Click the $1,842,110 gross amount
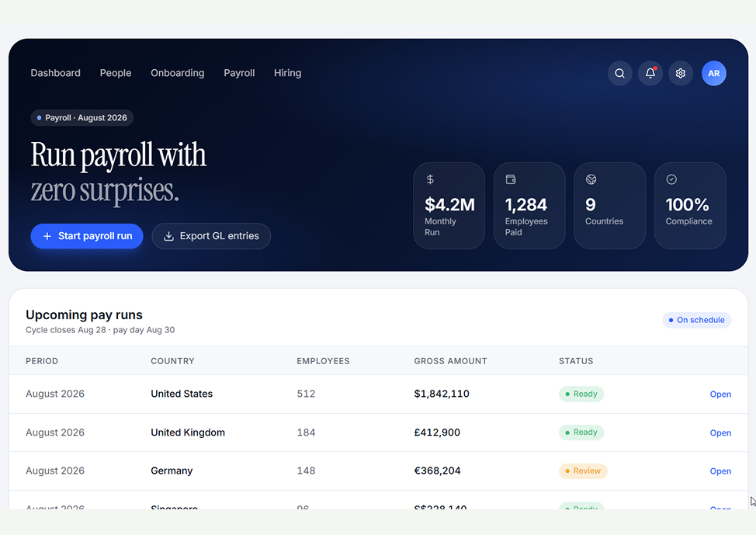Viewport: 756px width, 535px height. coord(442,394)
